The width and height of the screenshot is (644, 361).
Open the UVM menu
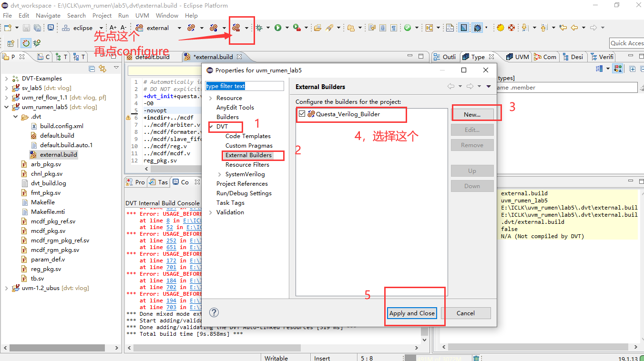pos(142,15)
